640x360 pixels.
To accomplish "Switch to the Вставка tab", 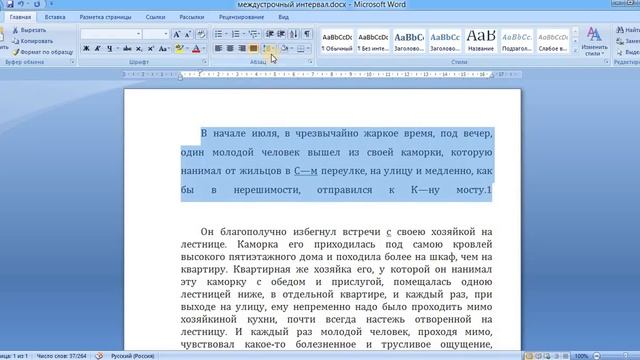I will pyautogui.click(x=55, y=17).
